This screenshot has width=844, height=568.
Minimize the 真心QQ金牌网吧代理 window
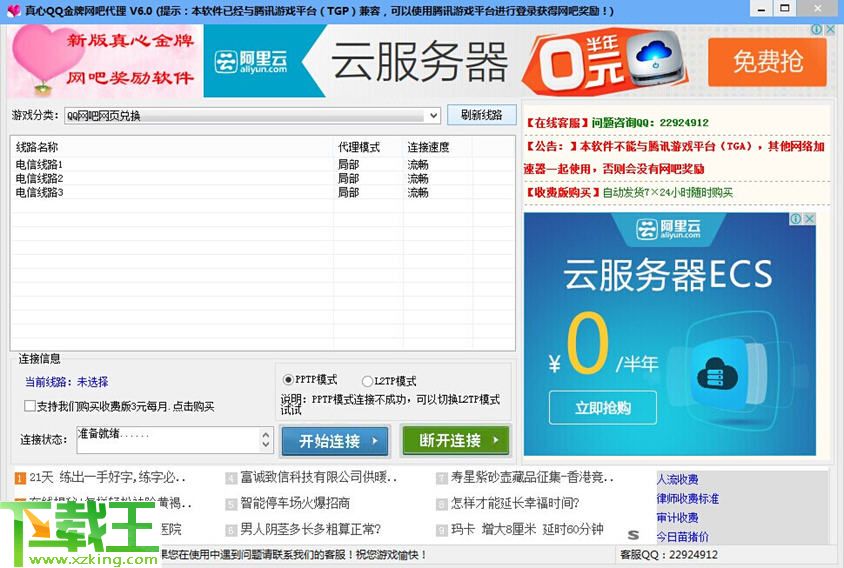coord(761,8)
